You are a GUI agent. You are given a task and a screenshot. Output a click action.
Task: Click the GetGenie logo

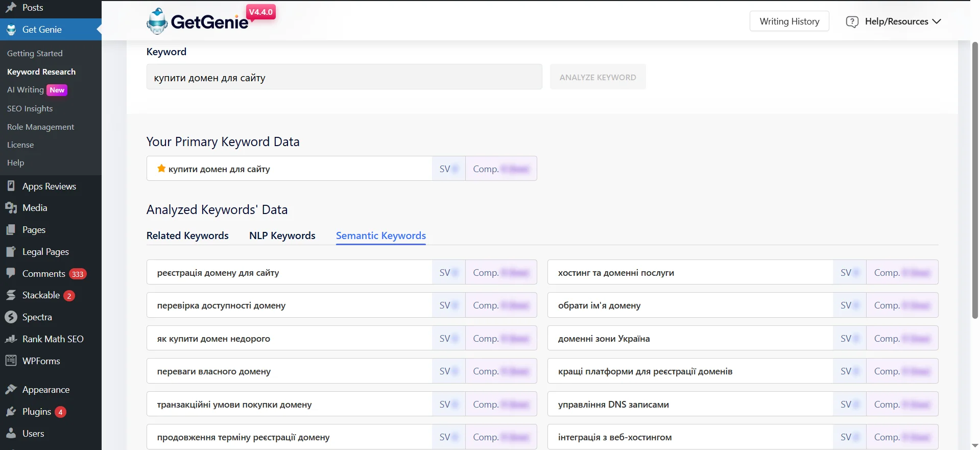point(198,21)
